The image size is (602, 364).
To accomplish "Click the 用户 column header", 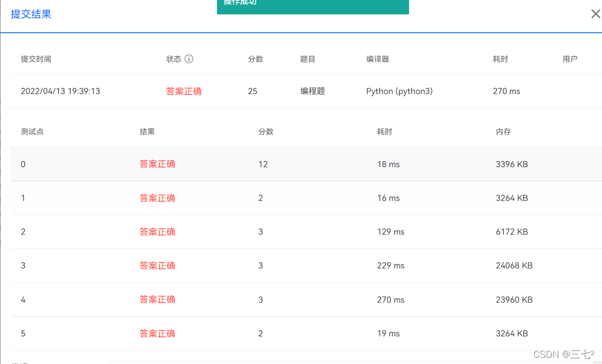I will point(570,59).
